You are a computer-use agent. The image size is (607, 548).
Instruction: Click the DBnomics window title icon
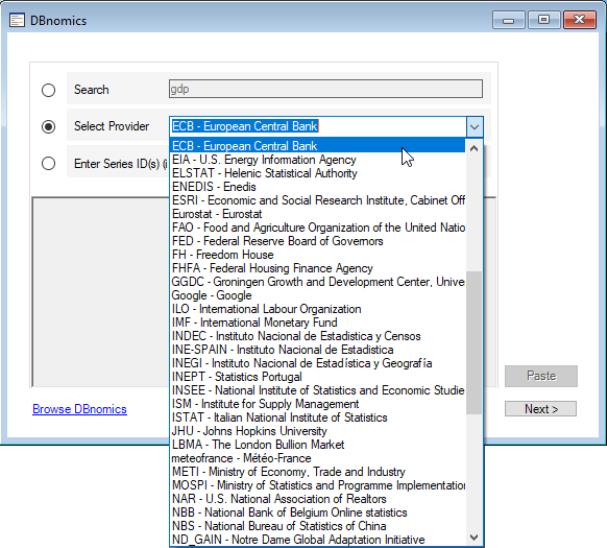click(14, 17)
